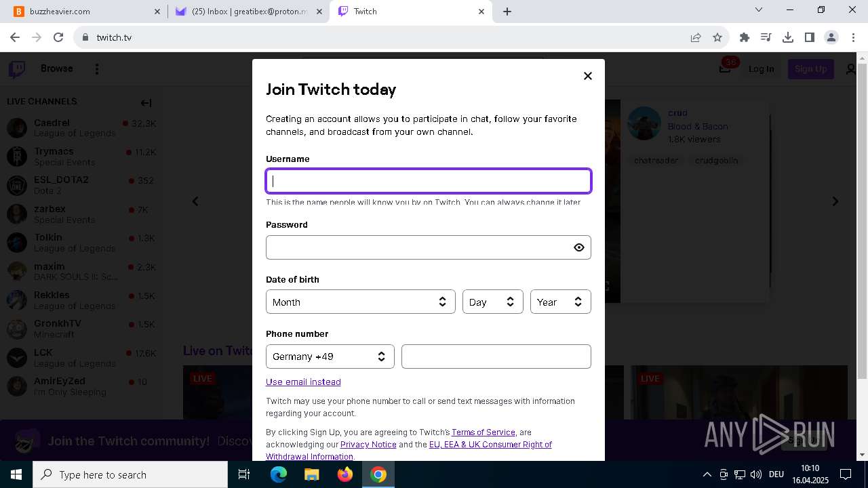Click the Twitch Sign Up button
Image resolution: width=868 pixels, height=488 pixels.
click(x=810, y=68)
